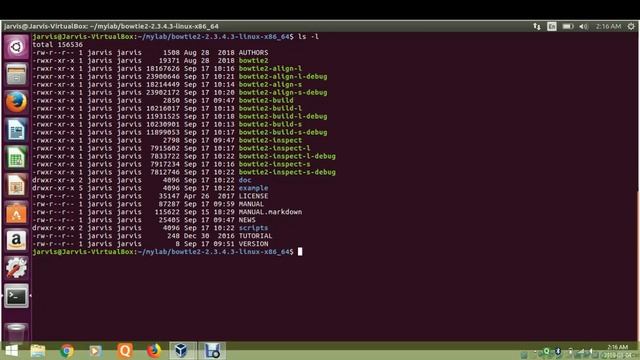Open the battery indicator menu

point(568,27)
